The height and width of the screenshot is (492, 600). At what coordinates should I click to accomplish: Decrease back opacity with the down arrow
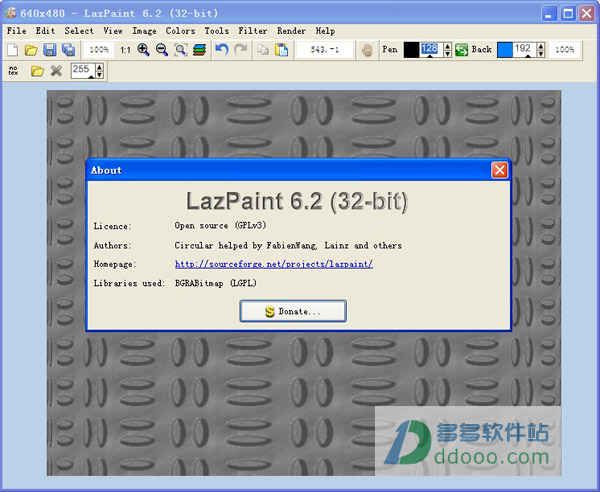click(x=541, y=54)
